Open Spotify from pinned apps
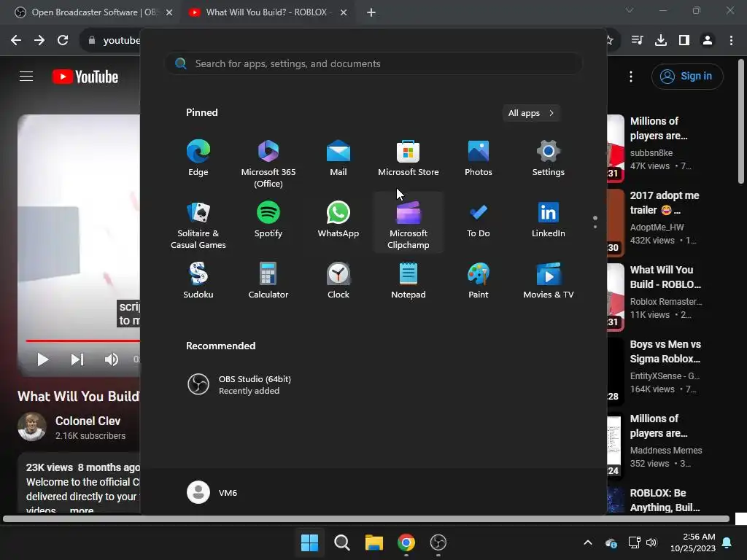Screen dimensions: 747x560 268,220
